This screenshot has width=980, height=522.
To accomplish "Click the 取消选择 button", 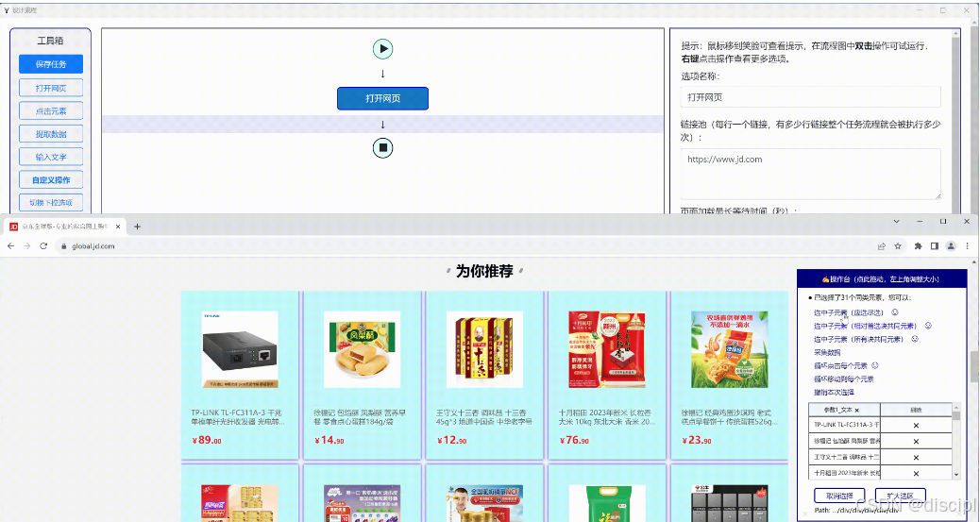I will [x=839, y=496].
